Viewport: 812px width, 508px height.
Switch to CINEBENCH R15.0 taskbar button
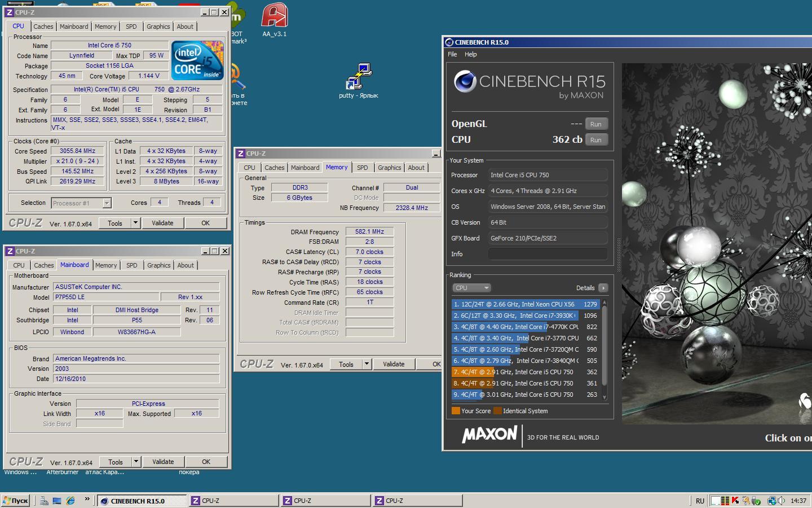click(142, 501)
